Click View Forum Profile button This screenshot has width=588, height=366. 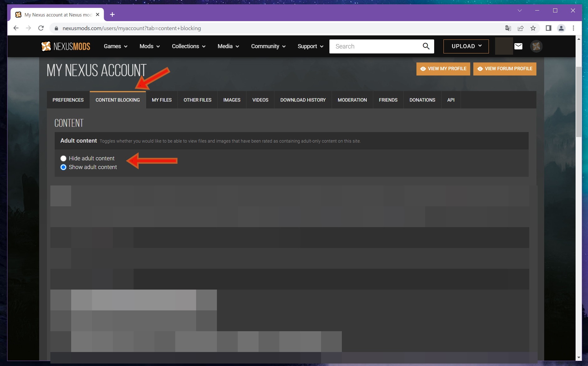coord(505,69)
